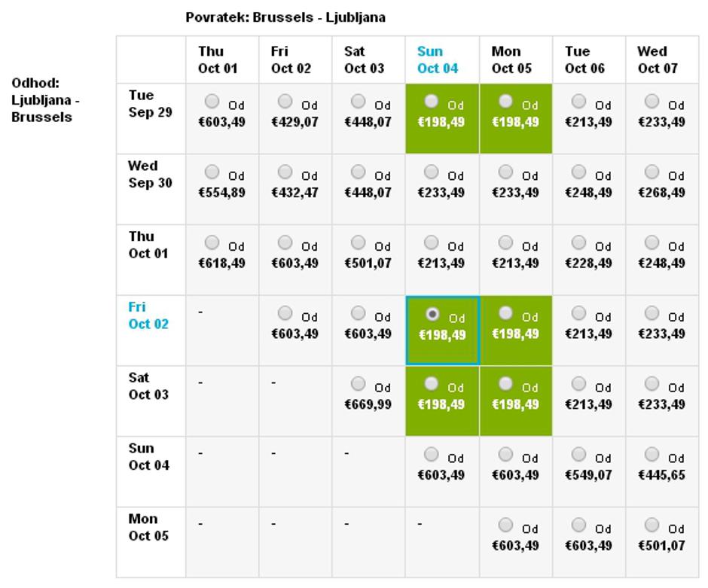Pick the €618,49 fare radio button
Viewport: 708px width, 588px height.
click(x=212, y=242)
